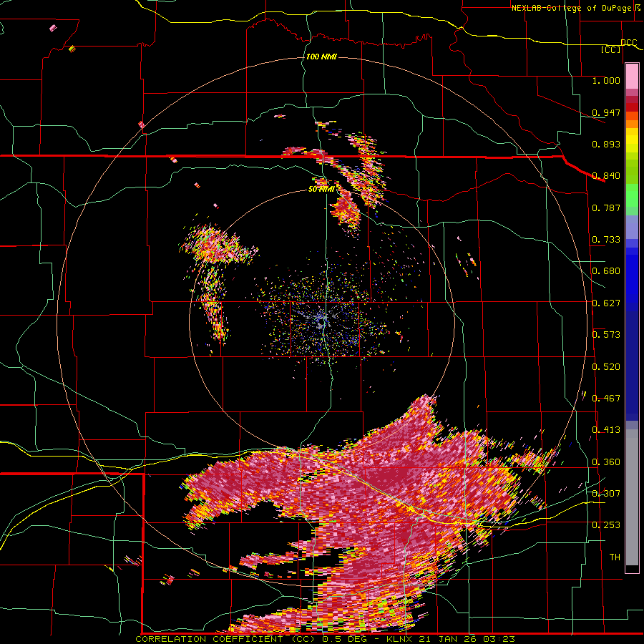This screenshot has height=644, width=644.
Task: Click the 0.573 scale label
Action: coord(606,335)
